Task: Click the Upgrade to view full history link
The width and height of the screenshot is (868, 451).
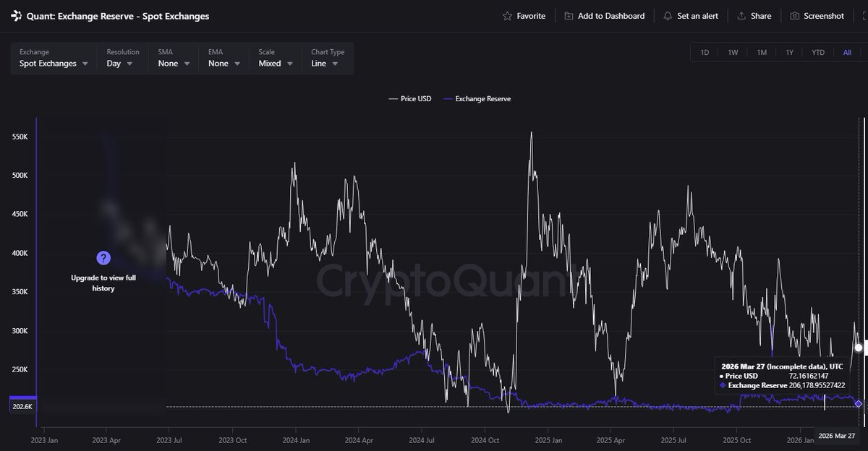Action: [103, 283]
